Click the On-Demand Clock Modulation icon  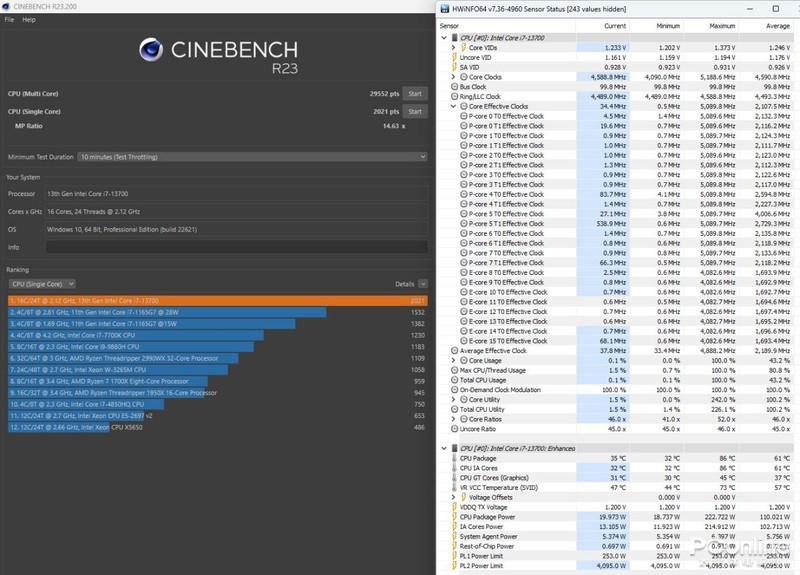pyautogui.click(x=455, y=390)
